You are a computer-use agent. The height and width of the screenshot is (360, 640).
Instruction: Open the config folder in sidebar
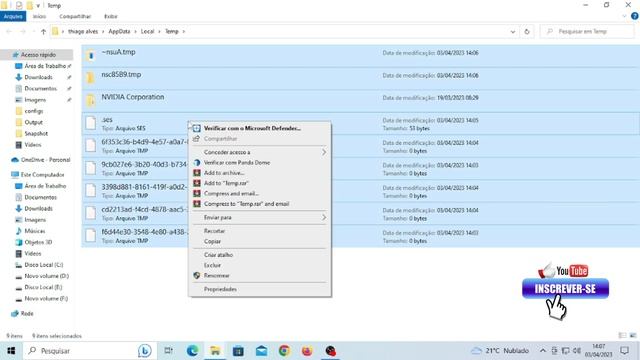click(33, 111)
